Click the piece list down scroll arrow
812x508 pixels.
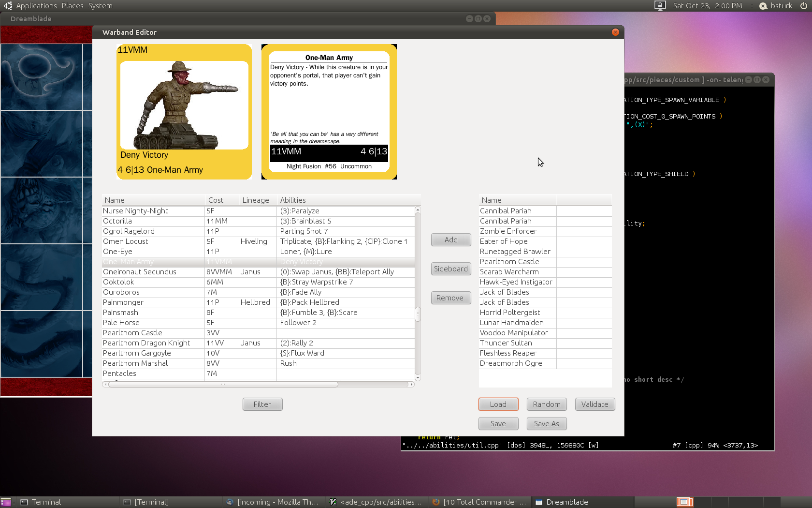(418, 377)
